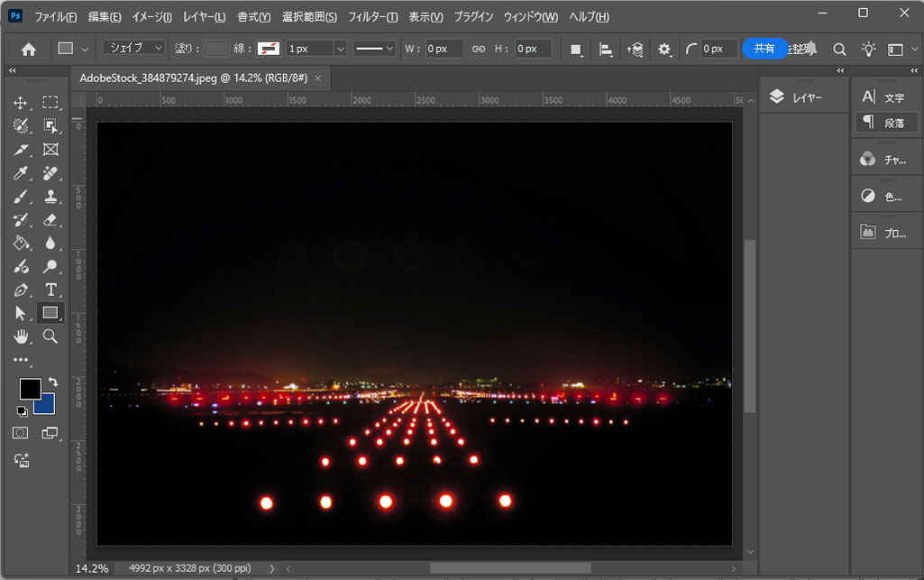
Task: Open the イメージ menu
Action: click(x=151, y=17)
